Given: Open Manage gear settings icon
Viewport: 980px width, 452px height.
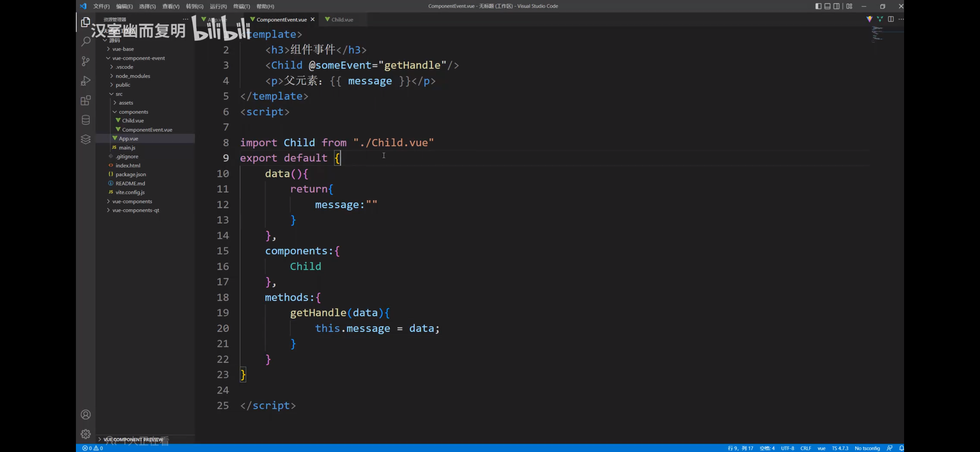Looking at the screenshot, I should click(86, 434).
